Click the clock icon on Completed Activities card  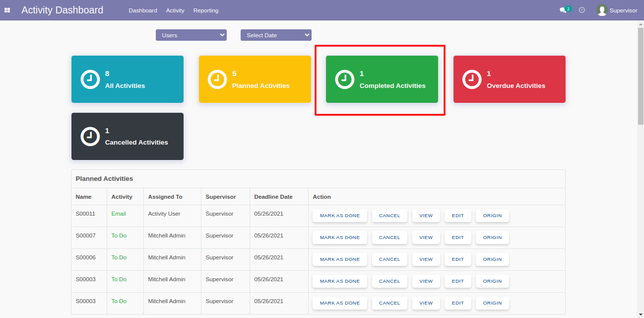click(x=345, y=79)
